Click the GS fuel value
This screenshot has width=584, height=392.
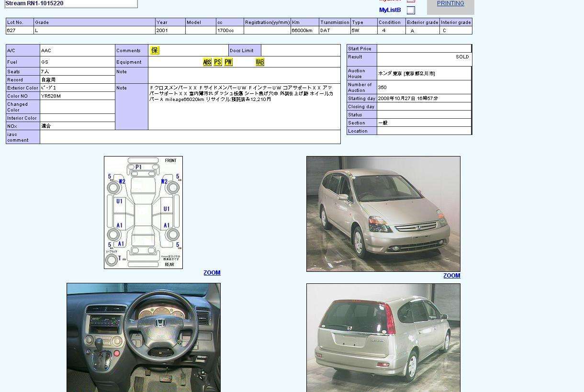click(x=45, y=62)
